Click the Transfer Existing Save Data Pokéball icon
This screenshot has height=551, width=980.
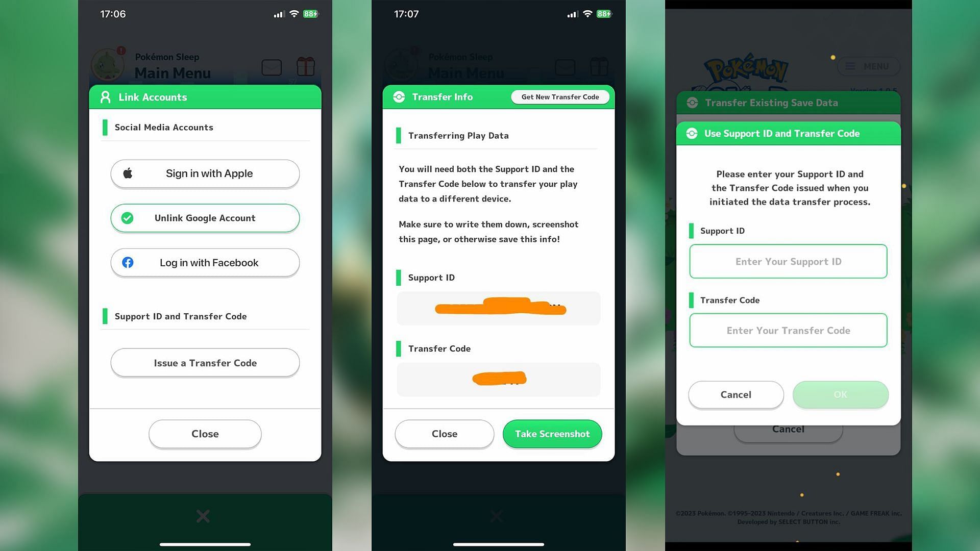pos(692,102)
